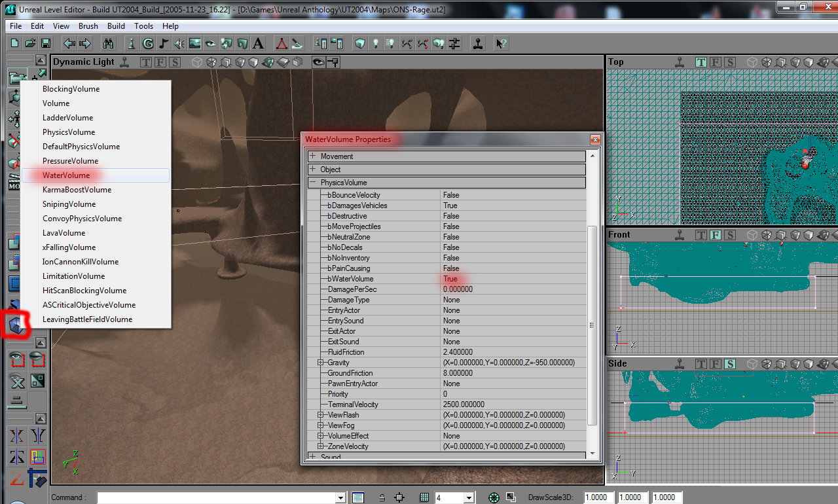Save the map using the floppy disk icon
This screenshot has width=838, height=504.
(x=46, y=44)
